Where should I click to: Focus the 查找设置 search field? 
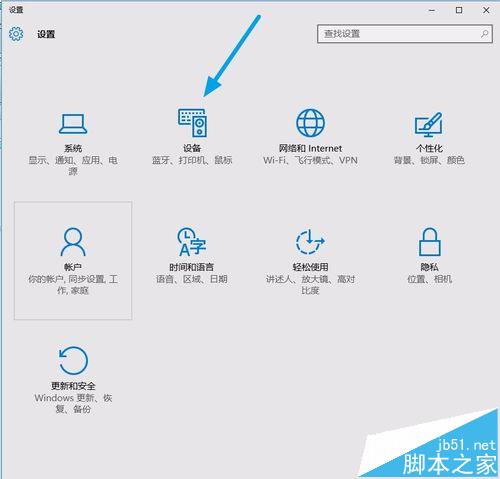405,33
